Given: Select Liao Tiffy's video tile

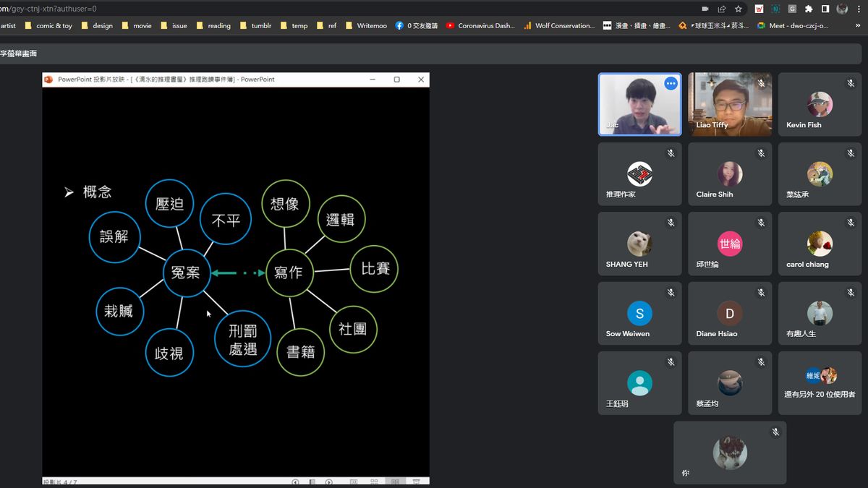Looking at the screenshot, I should point(730,104).
